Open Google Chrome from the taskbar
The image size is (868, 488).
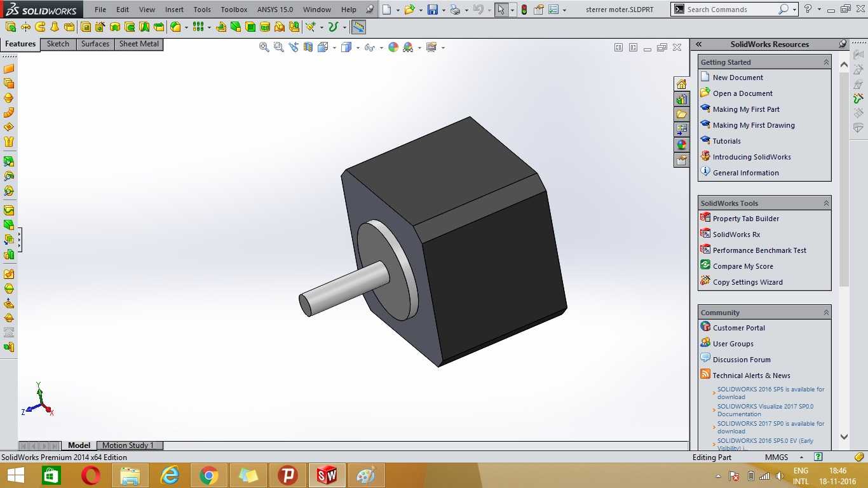coord(208,475)
